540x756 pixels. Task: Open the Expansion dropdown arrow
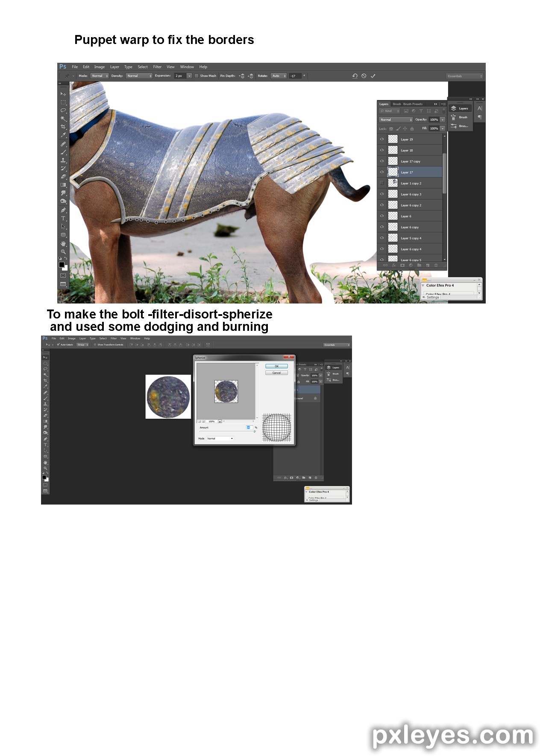(x=189, y=76)
